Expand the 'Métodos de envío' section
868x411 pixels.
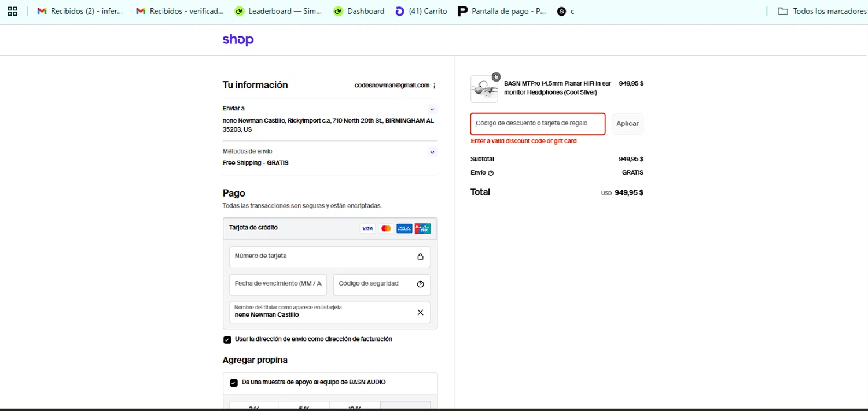(432, 152)
